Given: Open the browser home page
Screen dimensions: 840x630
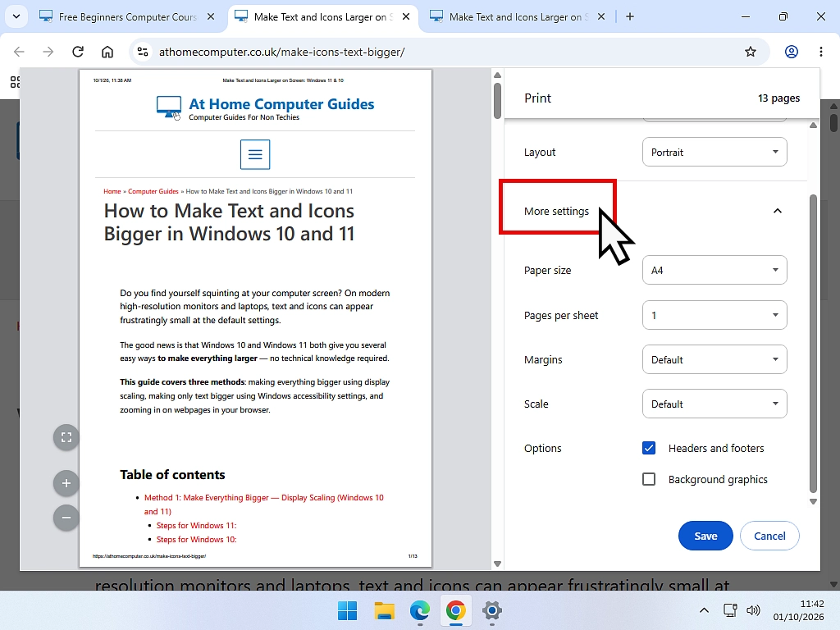Looking at the screenshot, I should [x=107, y=52].
